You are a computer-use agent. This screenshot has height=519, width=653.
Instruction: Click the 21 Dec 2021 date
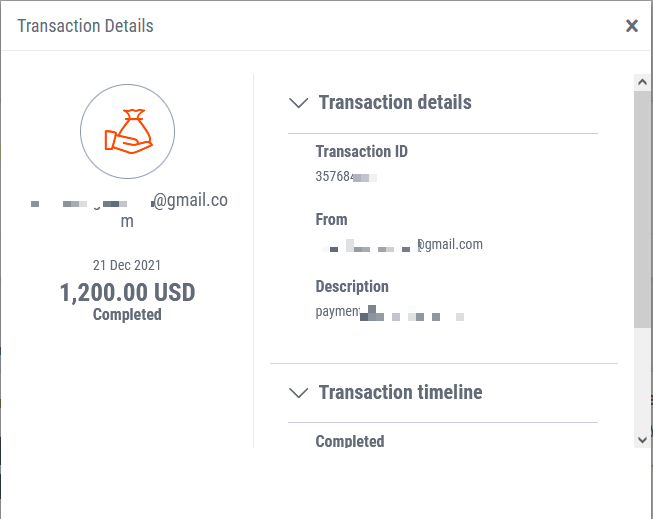127,266
